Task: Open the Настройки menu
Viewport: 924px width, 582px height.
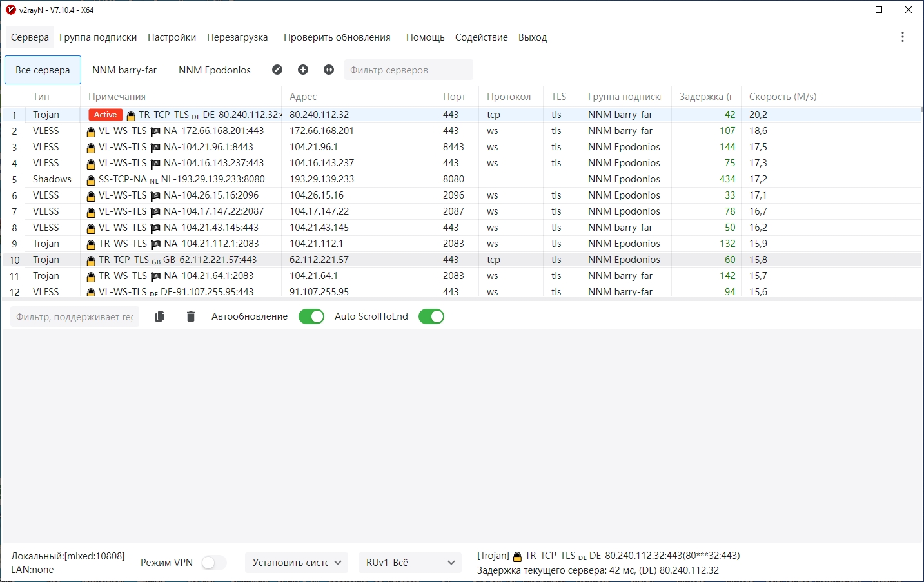Action: (x=172, y=37)
